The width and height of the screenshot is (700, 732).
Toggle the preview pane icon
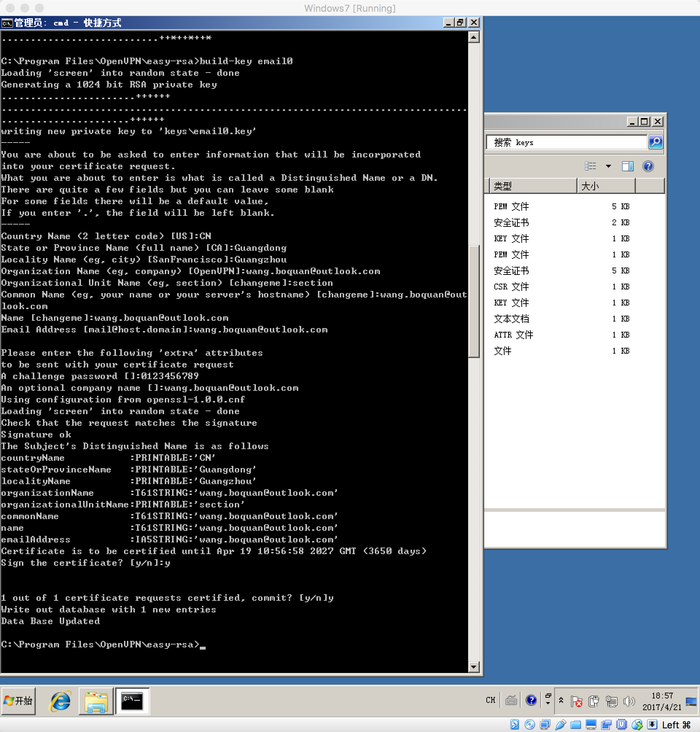pos(627,166)
